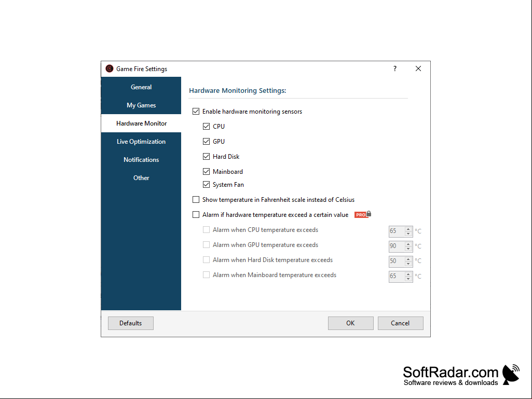Increase GPU alarm temperature with up arrow

(408, 244)
